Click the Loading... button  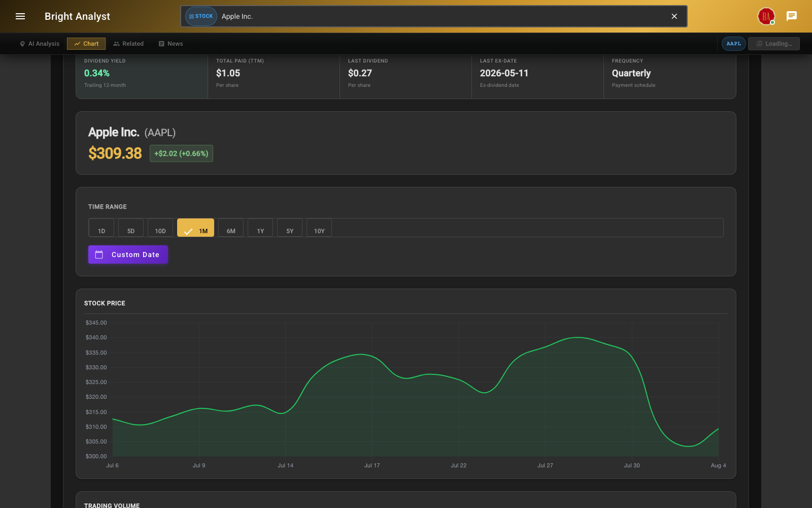click(x=774, y=44)
